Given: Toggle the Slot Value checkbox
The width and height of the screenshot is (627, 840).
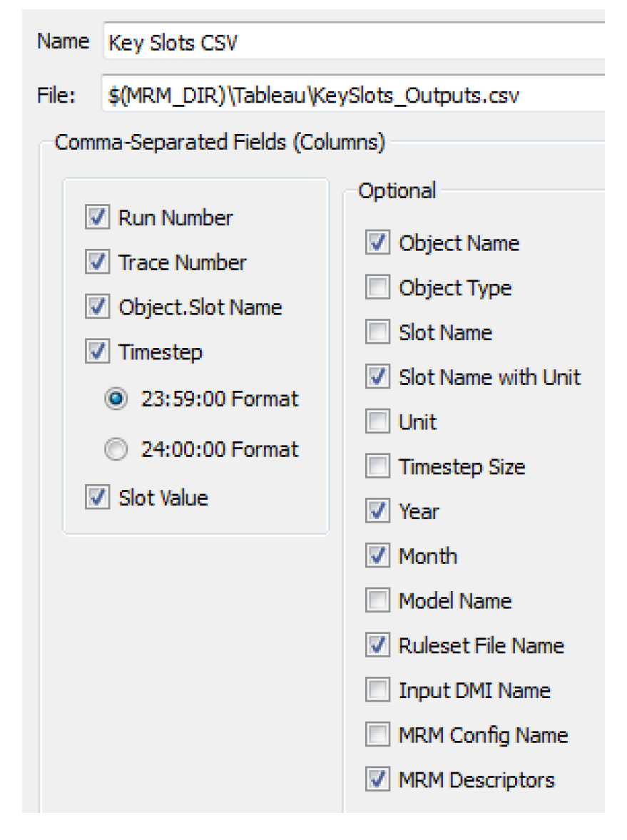Looking at the screenshot, I should [97, 498].
